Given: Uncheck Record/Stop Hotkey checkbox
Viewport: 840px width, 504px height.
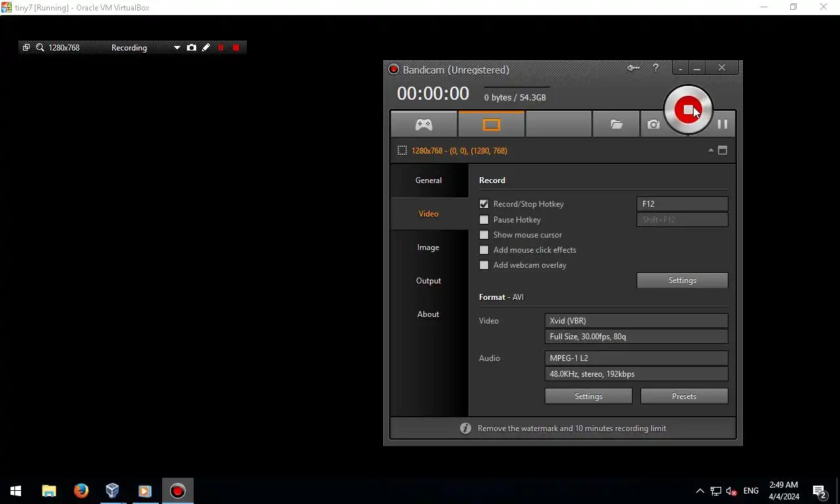Looking at the screenshot, I should click(x=484, y=204).
